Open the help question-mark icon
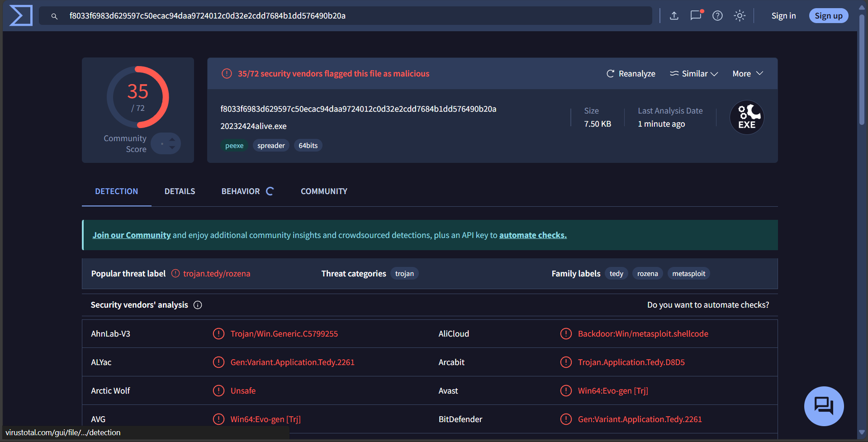Viewport: 868px width, 442px height. [717, 16]
